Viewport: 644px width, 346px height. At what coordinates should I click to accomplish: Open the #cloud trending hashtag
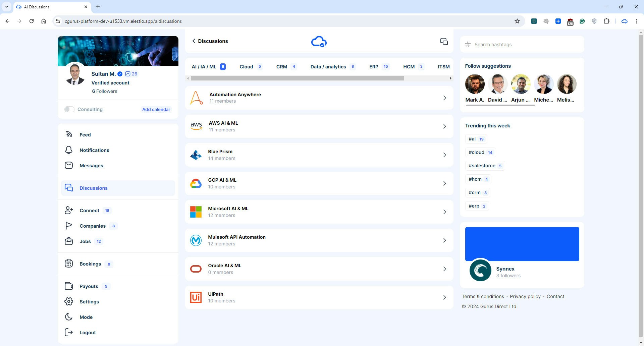coord(480,152)
